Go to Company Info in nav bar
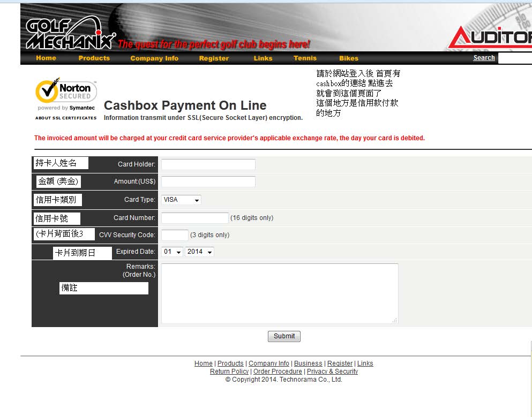532x417 pixels. [154, 58]
